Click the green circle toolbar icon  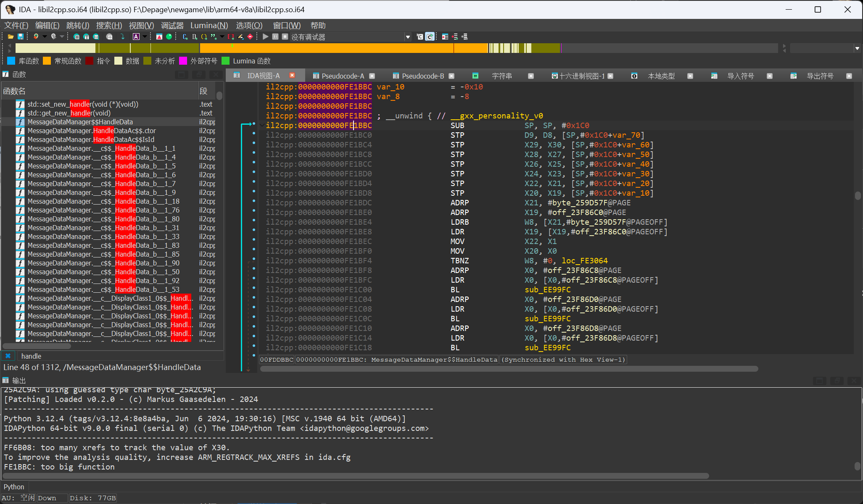coord(169,37)
